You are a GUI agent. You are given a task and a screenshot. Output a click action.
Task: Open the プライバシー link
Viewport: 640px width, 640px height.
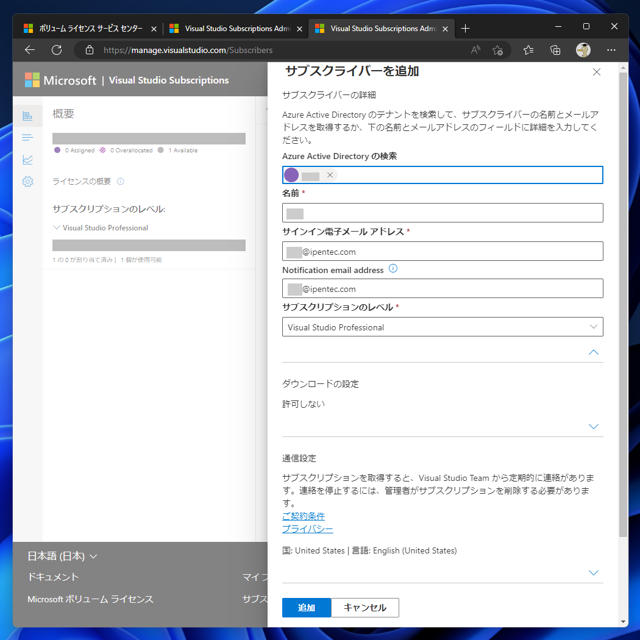(x=307, y=529)
